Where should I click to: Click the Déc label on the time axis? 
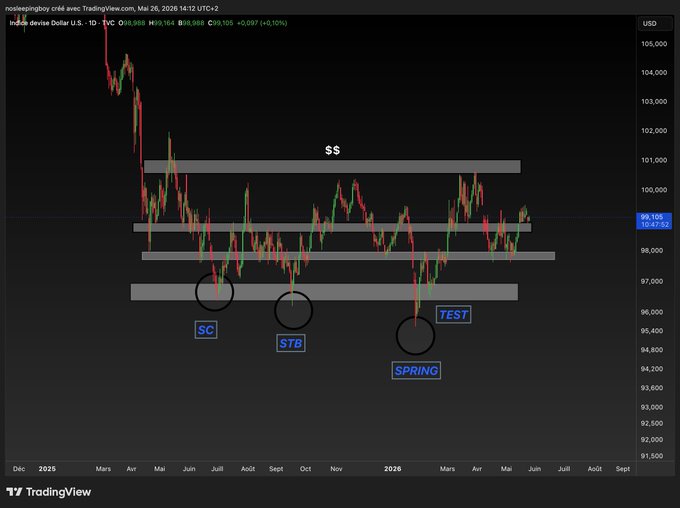pyautogui.click(x=19, y=469)
